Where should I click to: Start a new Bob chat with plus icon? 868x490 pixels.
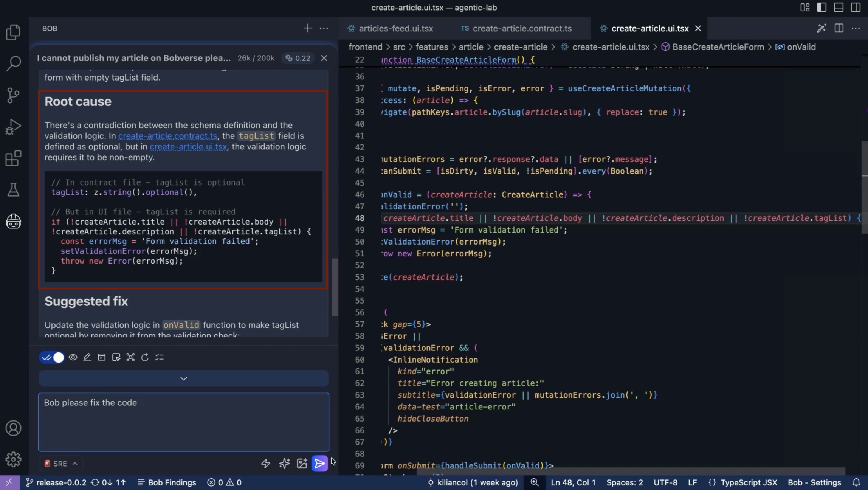[x=307, y=28]
